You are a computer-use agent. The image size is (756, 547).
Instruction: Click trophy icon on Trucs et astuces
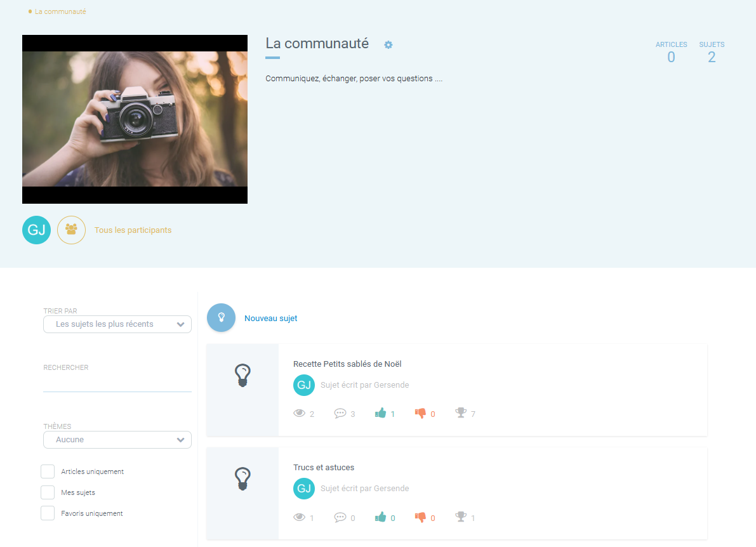click(461, 517)
